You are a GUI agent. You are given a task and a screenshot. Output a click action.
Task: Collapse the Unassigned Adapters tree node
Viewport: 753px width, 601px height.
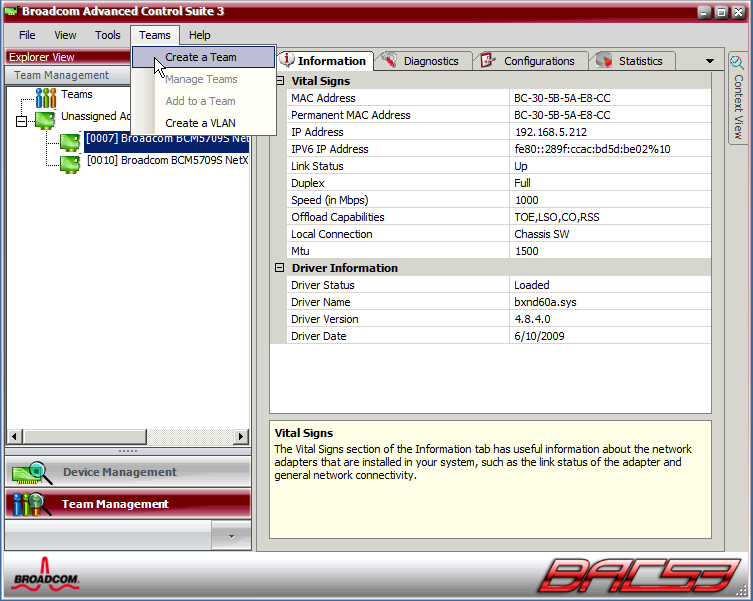(21, 121)
